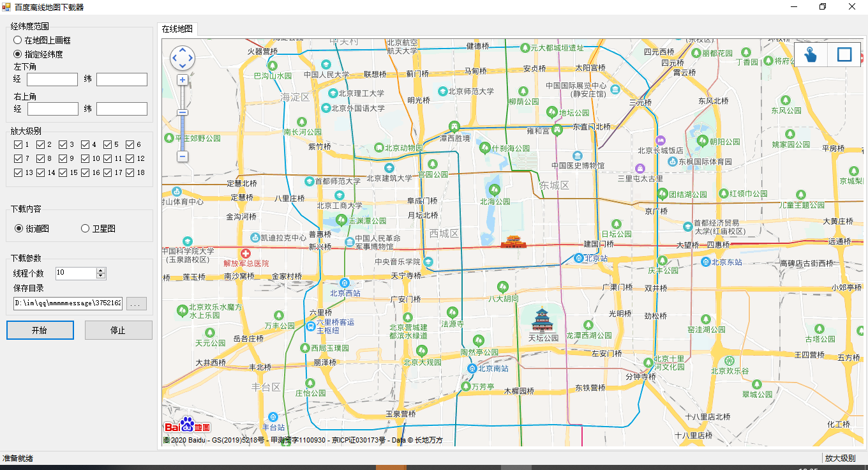The width and height of the screenshot is (868, 470).
Task: Click the 放大级别 status bar entry
Action: [840, 459]
